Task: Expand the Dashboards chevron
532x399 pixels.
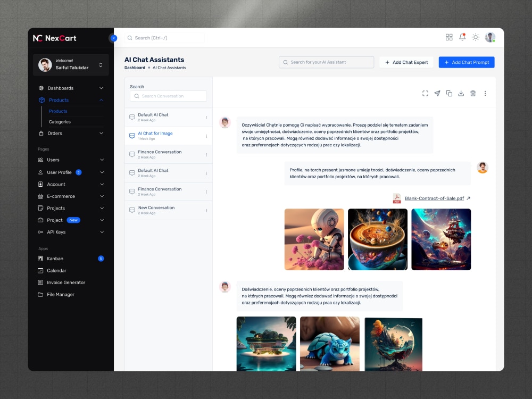Action: [x=101, y=88]
